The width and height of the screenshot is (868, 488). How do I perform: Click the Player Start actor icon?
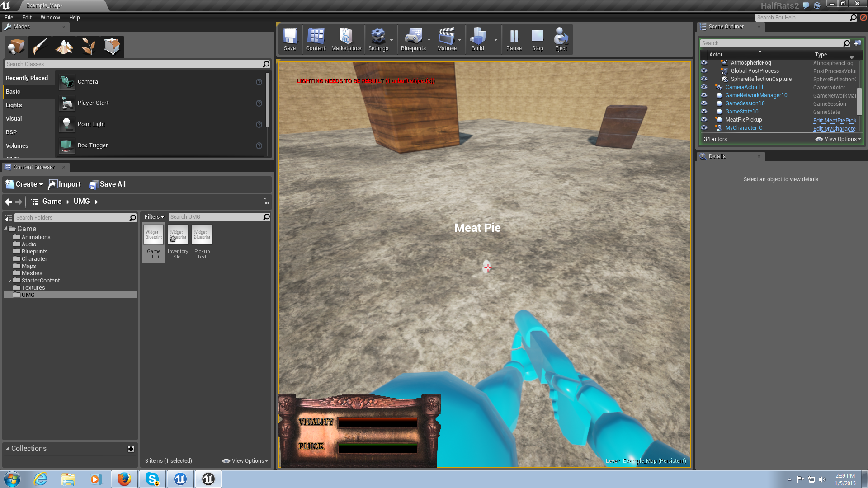point(67,103)
